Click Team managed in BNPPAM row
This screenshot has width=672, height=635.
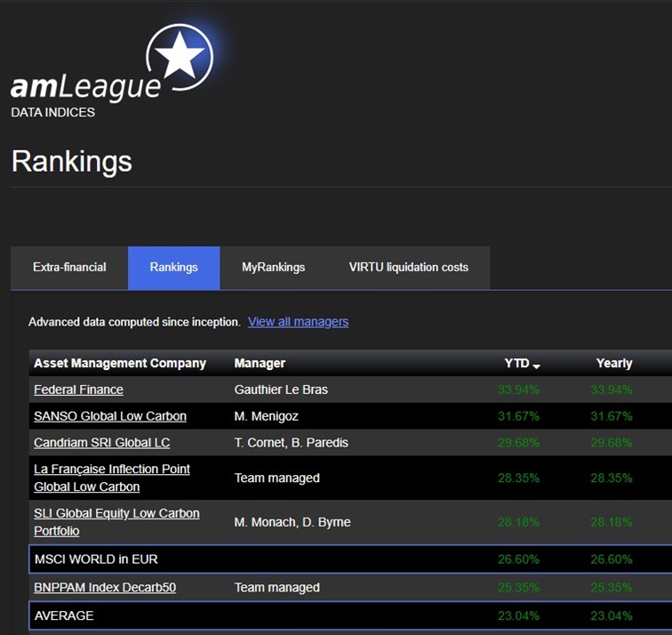(276, 587)
